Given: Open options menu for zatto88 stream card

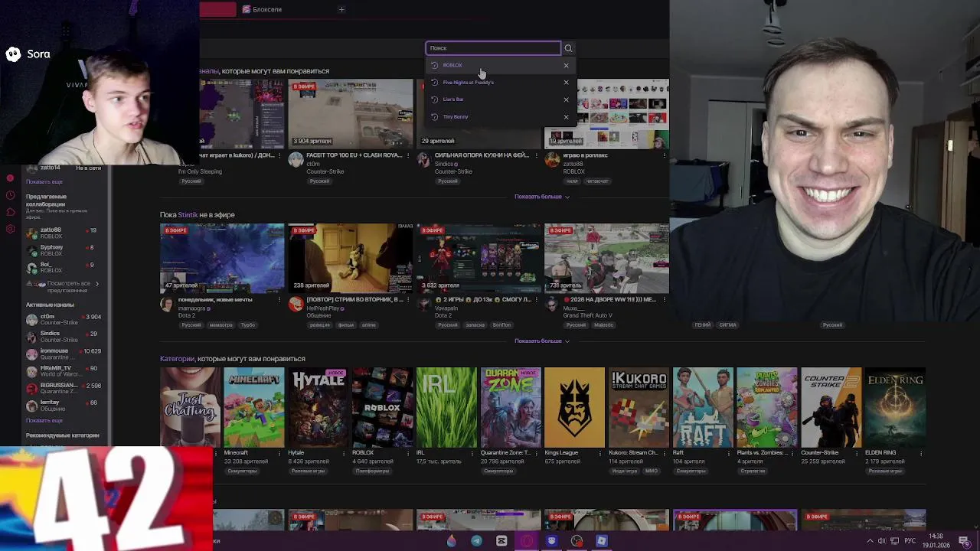Looking at the screenshot, I should pos(664,155).
